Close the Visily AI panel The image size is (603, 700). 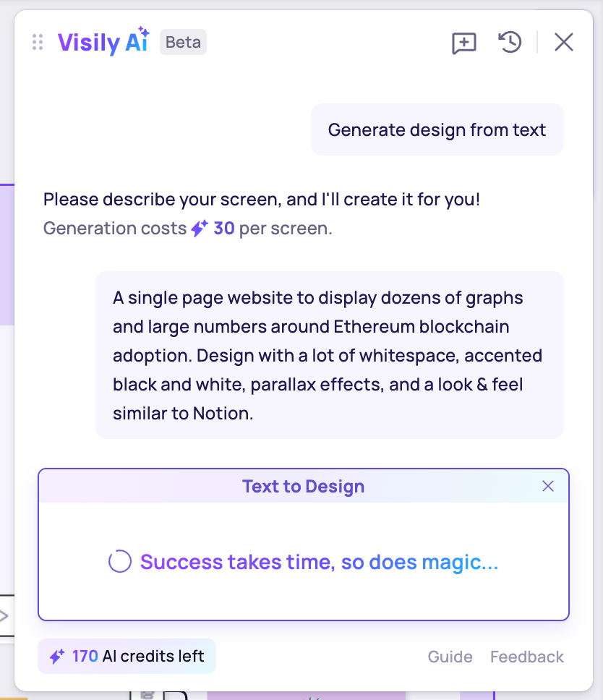[x=564, y=43]
